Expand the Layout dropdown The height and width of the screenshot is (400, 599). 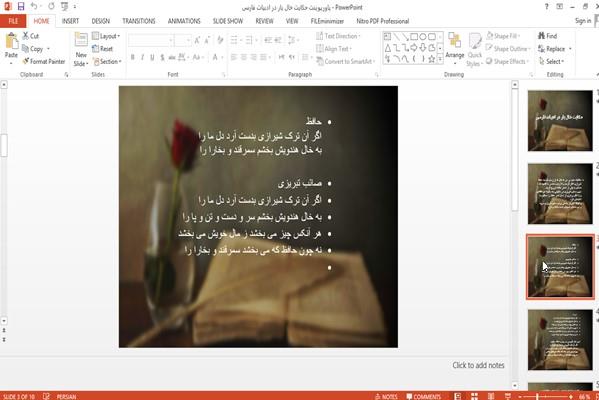pos(106,36)
